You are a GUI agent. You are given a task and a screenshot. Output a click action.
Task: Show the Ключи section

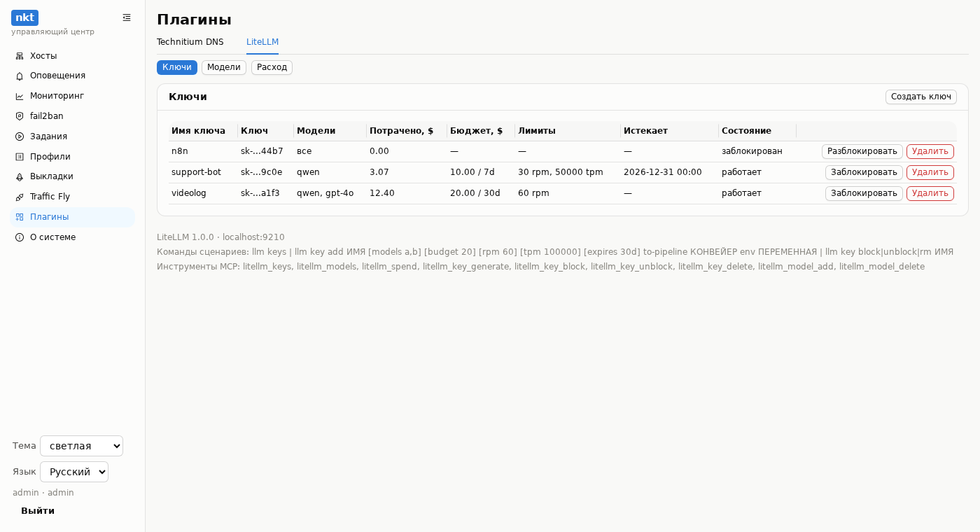click(x=177, y=67)
